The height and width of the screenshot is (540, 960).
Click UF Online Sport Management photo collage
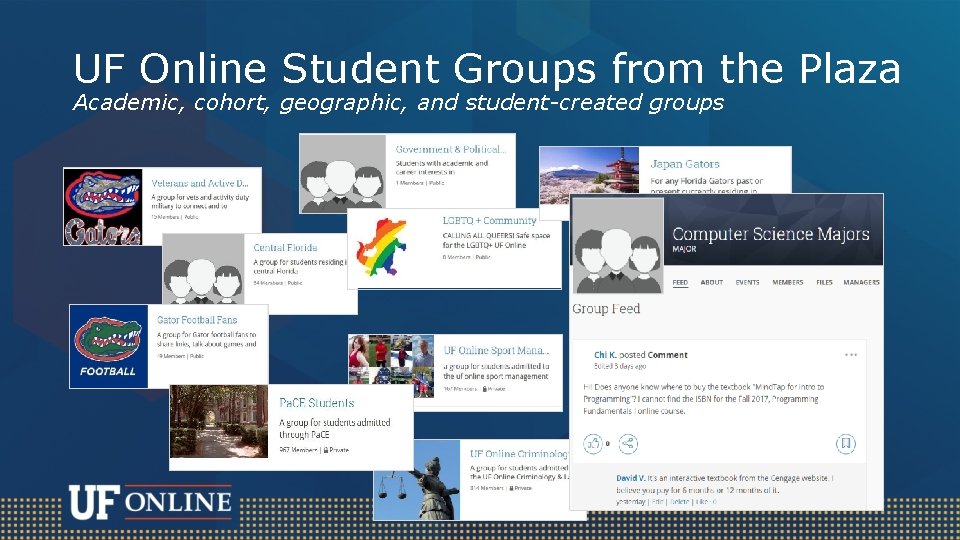click(x=391, y=366)
